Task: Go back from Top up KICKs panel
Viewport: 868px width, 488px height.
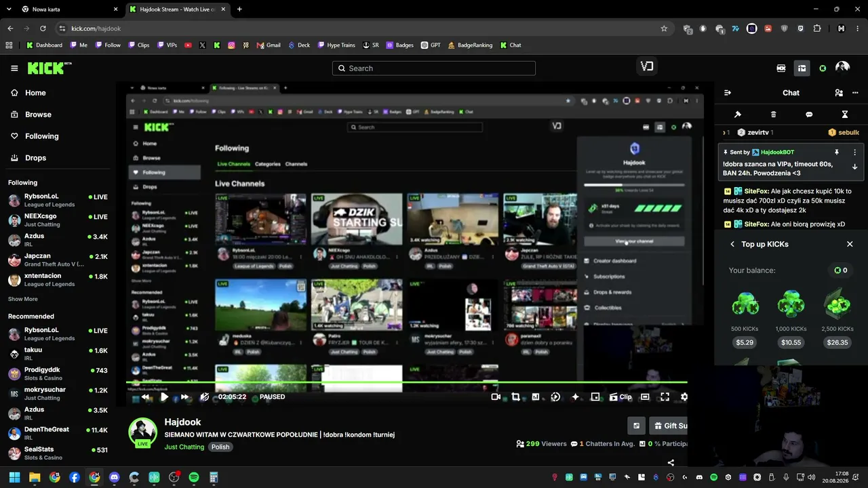Action: [732, 244]
